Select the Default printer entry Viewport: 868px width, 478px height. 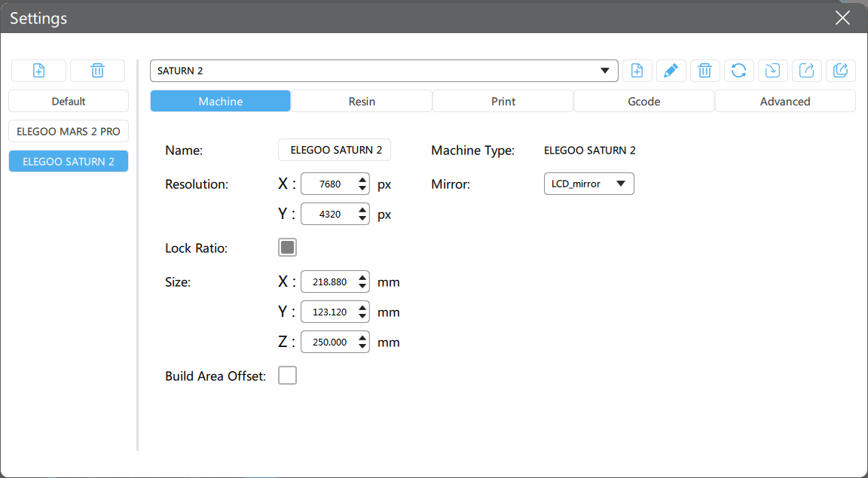click(x=69, y=101)
